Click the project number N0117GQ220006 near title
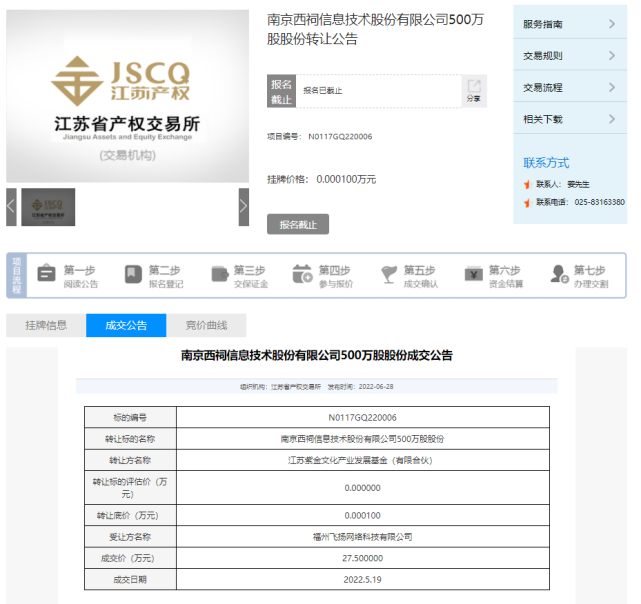The image size is (641, 604). click(x=340, y=137)
